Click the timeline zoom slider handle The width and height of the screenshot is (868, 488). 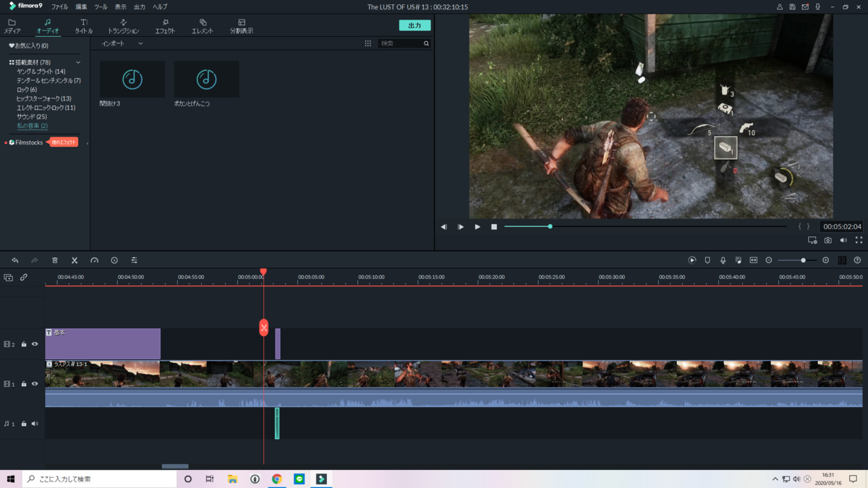(x=803, y=260)
